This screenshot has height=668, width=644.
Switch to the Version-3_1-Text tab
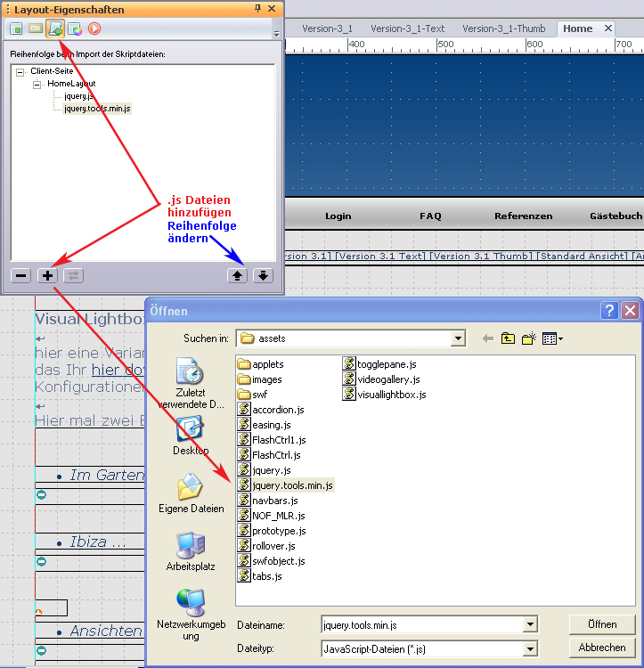click(407, 29)
